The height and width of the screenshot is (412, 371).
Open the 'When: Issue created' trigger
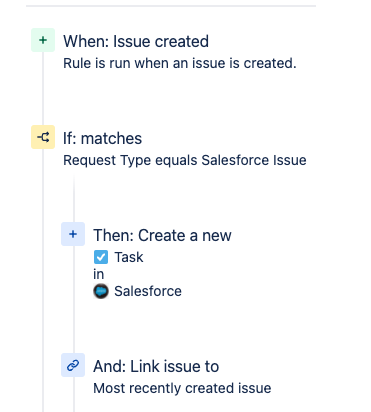click(136, 42)
